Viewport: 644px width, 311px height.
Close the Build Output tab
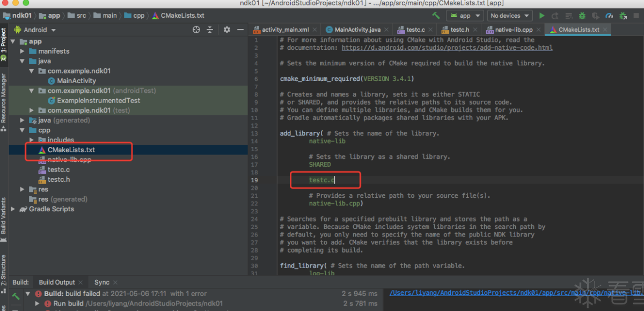[80, 283]
